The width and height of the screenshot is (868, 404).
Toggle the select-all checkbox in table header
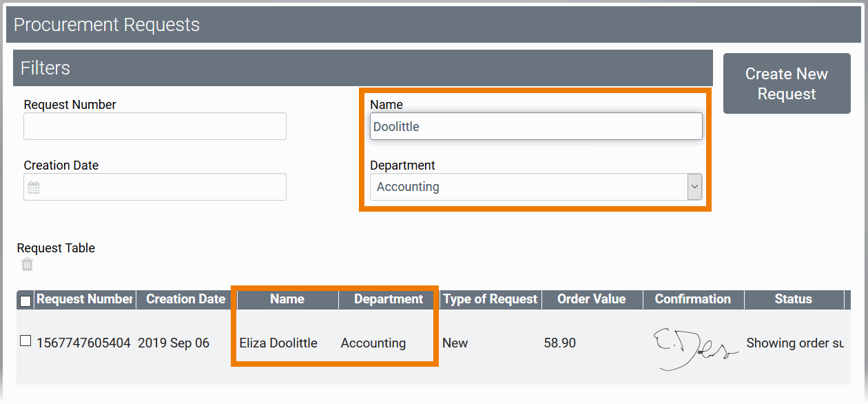point(25,301)
